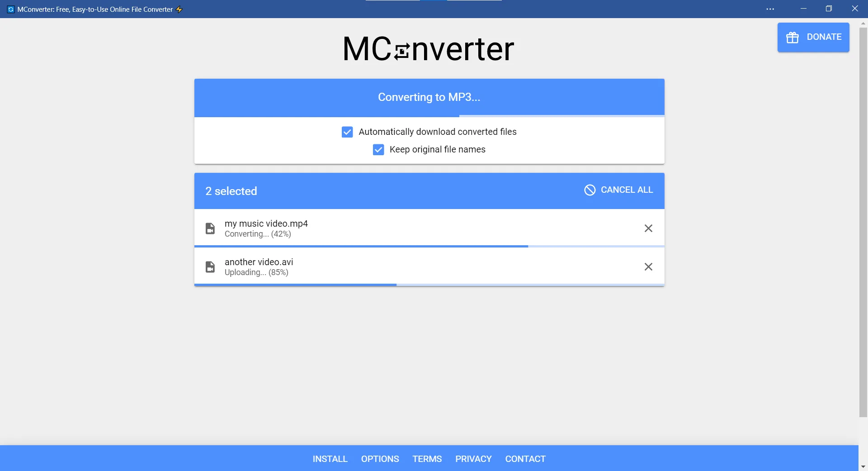The height and width of the screenshot is (471, 868).
Task: View the Terms page
Action: pos(427,459)
